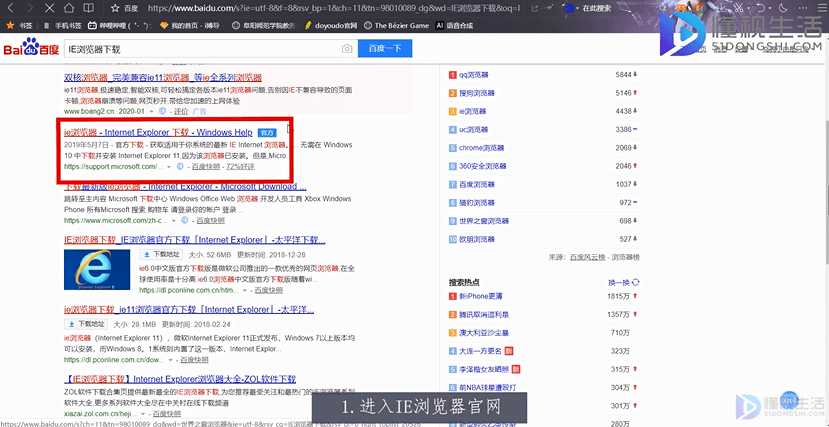Open Internet Explorer浏览器大全-ZOL软件下载 result

tap(180, 379)
